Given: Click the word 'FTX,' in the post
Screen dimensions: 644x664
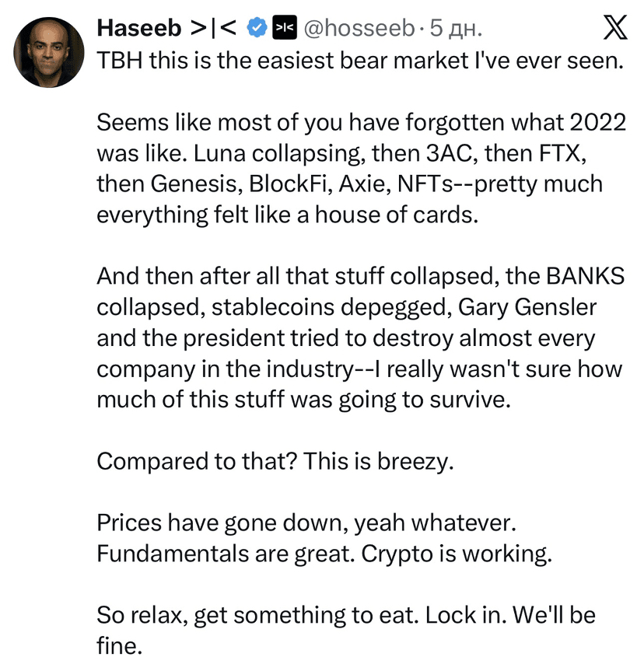Looking at the screenshot, I should (562, 153).
